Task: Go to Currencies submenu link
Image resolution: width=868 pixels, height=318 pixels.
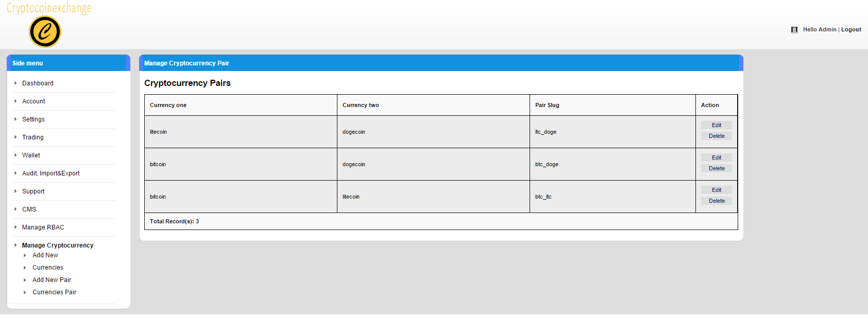Action: pos(48,268)
